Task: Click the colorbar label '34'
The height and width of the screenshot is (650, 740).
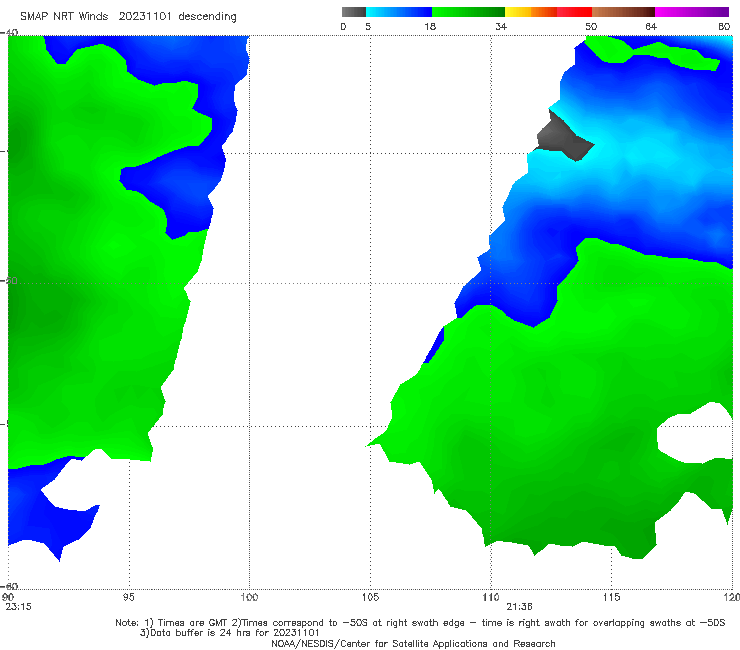Action: click(x=501, y=26)
